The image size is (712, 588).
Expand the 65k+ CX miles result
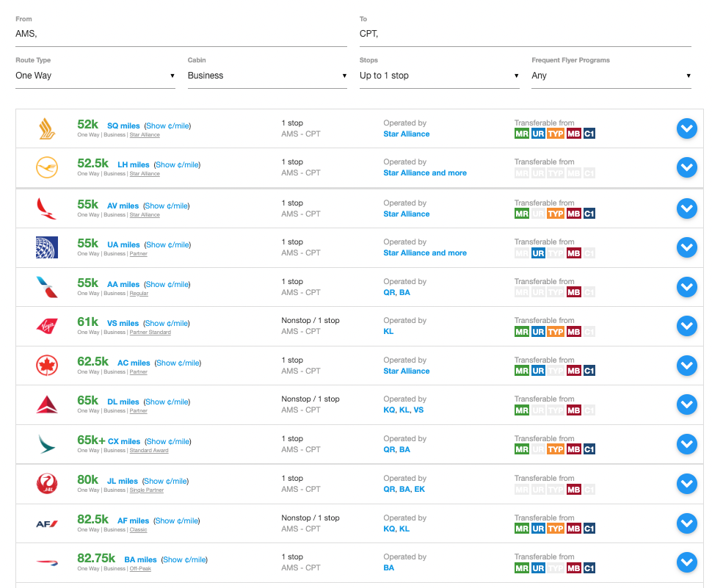click(x=686, y=444)
